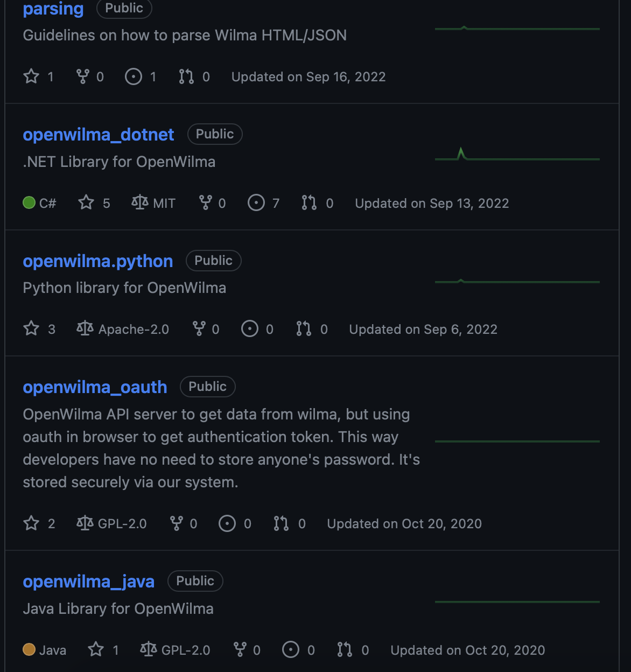View forks icon of openwilma_dotnet
The height and width of the screenshot is (672, 631).
click(x=205, y=202)
